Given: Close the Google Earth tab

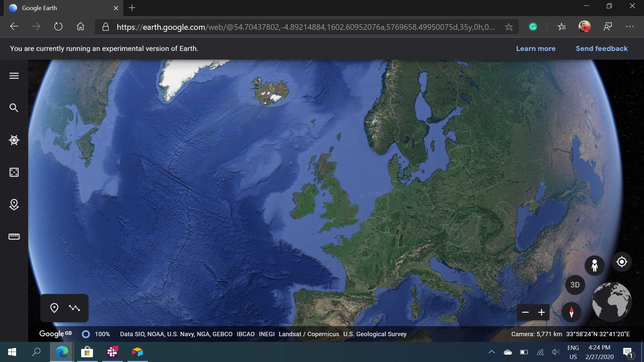Looking at the screenshot, I should pyautogui.click(x=116, y=8).
